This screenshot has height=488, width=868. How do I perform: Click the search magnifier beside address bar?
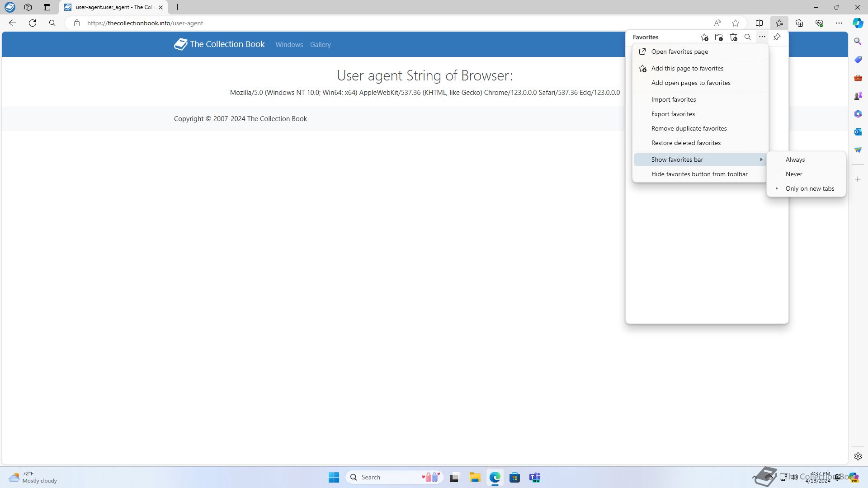[x=52, y=23]
